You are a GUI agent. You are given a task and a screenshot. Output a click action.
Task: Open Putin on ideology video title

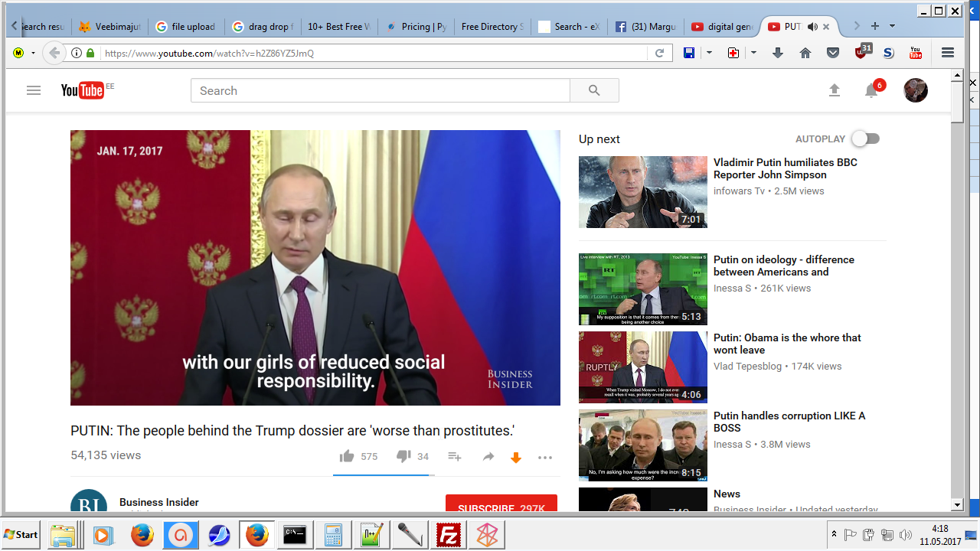[784, 266]
